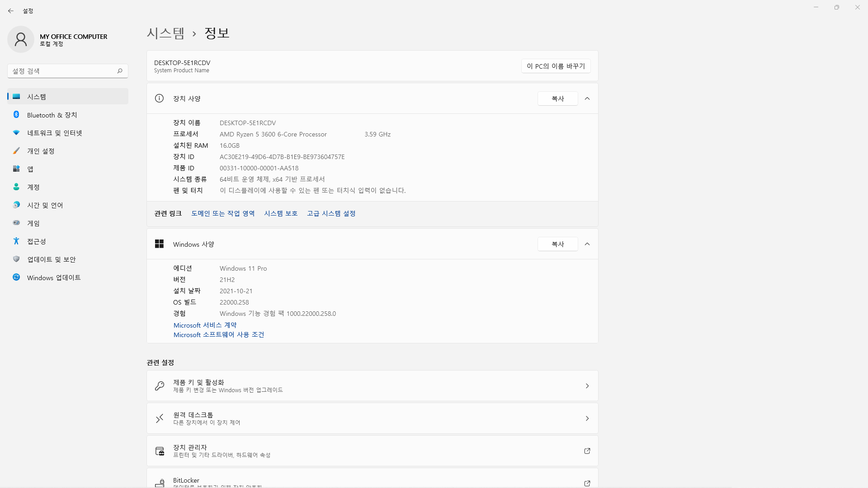Viewport: 868px width, 488px height.
Task: Navigate to Windows 업데이트
Action: [68, 277]
